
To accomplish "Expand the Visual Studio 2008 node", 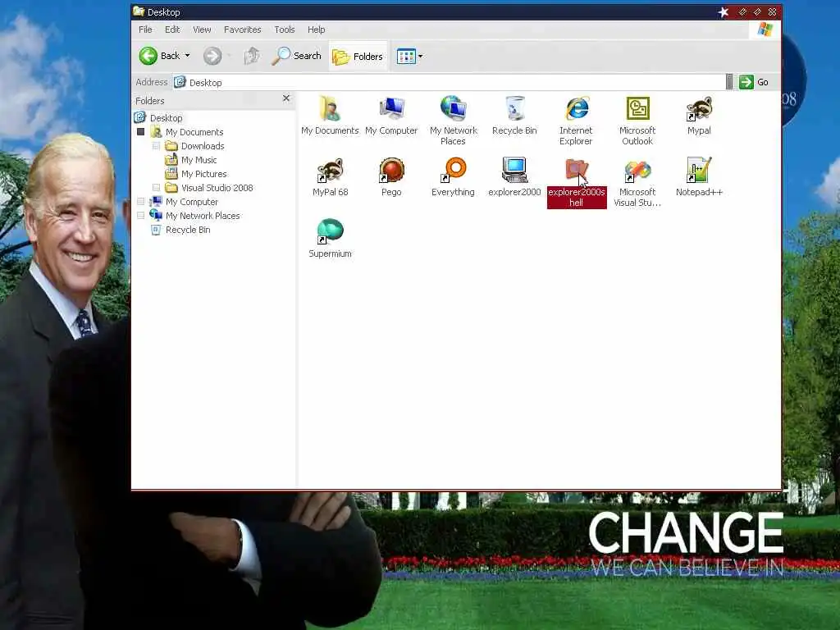I will point(157,188).
